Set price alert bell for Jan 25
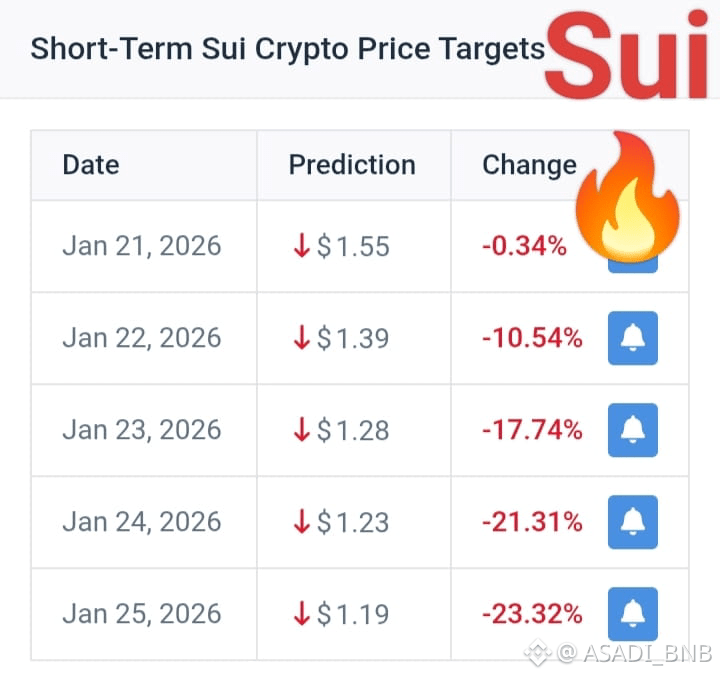 tap(633, 613)
